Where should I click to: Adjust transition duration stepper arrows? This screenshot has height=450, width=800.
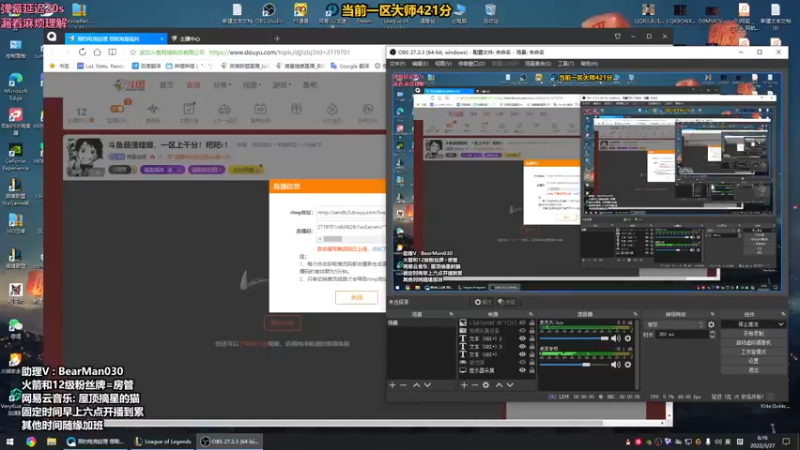point(712,335)
